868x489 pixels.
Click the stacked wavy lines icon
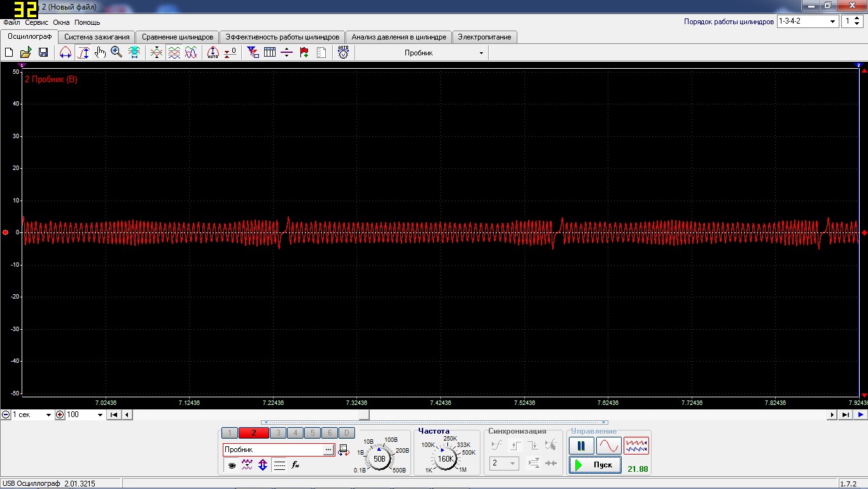point(174,53)
